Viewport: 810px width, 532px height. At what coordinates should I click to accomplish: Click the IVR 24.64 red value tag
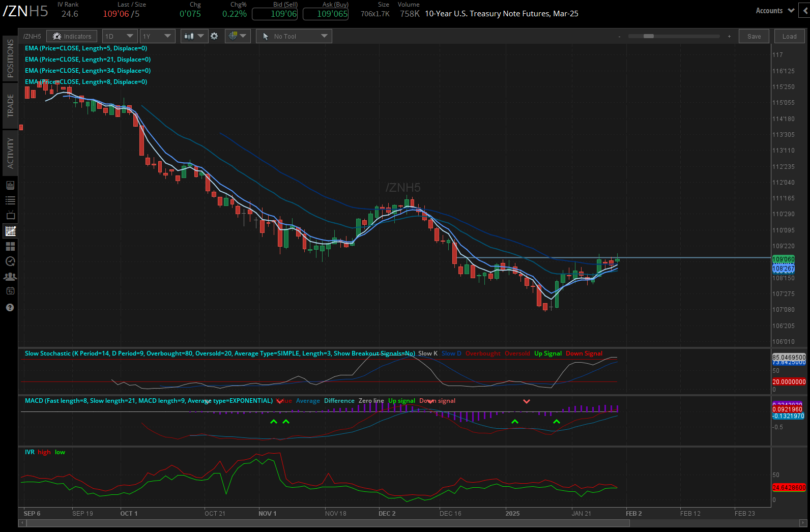(789, 487)
